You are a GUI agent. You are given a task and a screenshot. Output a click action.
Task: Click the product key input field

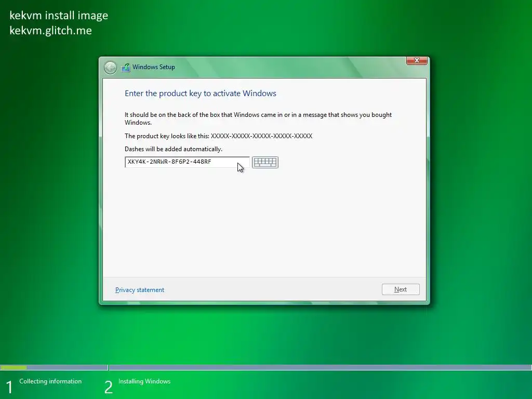point(187,162)
